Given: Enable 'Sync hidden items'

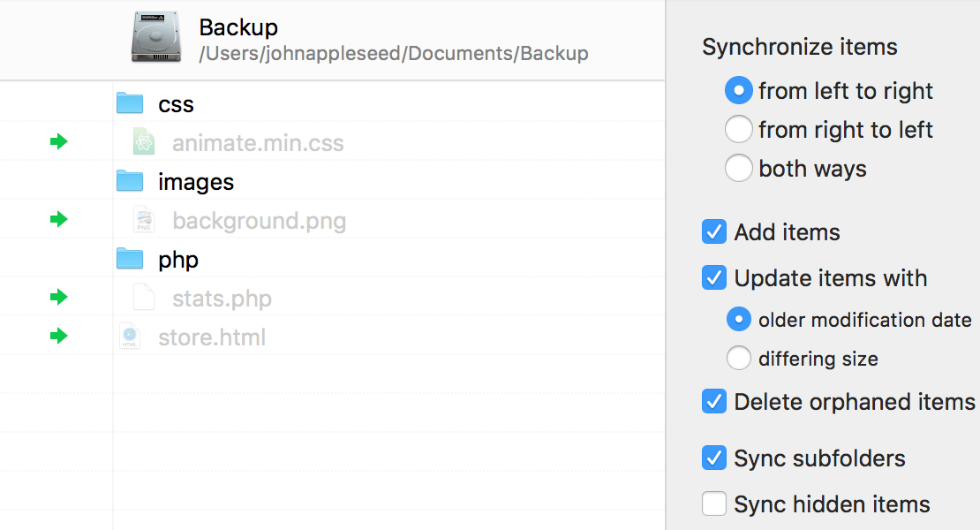Looking at the screenshot, I should tap(714, 503).
